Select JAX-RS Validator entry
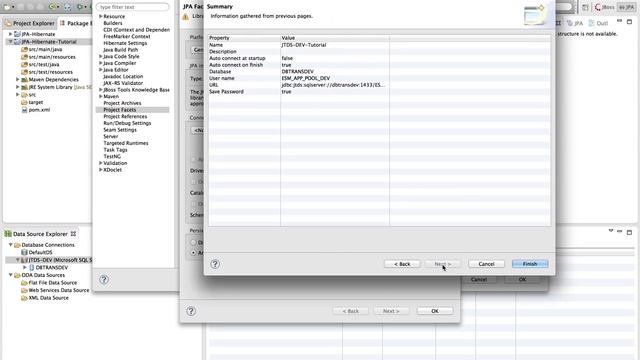The image size is (640, 360). 123,83
